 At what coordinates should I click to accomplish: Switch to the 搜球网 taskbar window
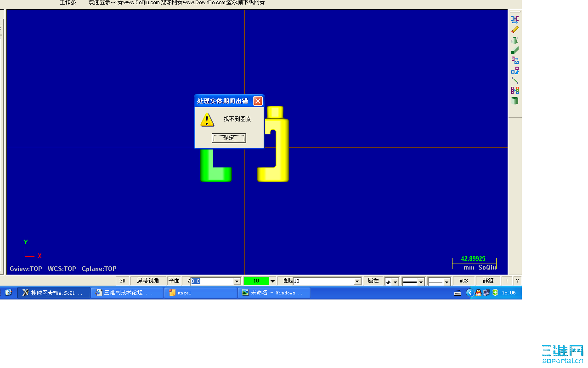pos(54,293)
